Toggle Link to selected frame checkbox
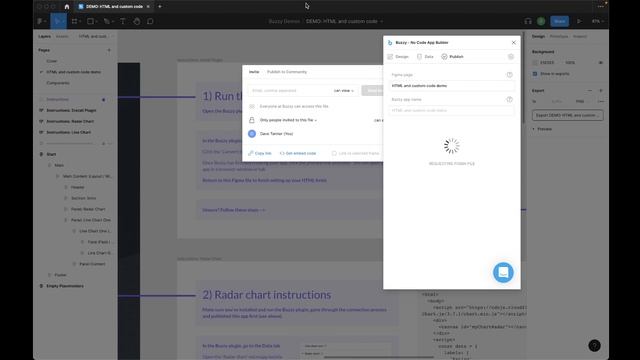 coord(334,153)
